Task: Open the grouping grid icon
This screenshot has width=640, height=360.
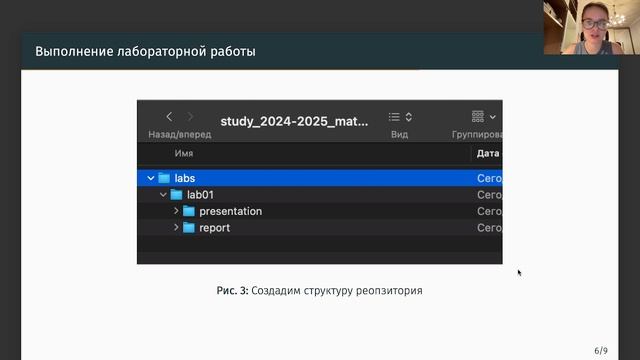Action: tap(478, 116)
